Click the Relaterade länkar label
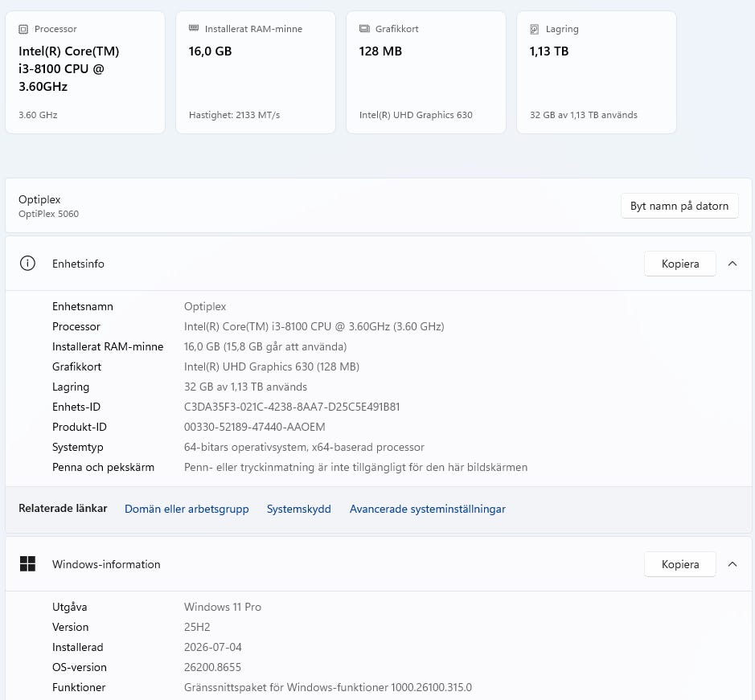 coord(63,509)
